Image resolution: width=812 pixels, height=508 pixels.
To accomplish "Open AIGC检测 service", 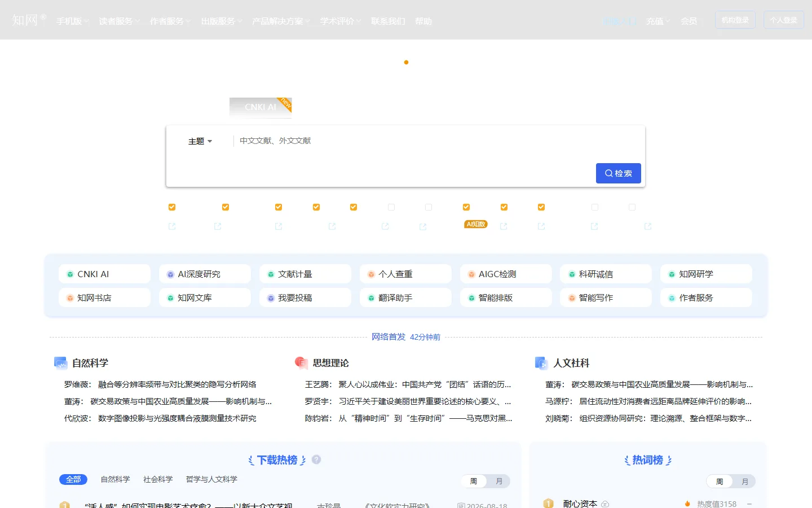I will click(506, 274).
